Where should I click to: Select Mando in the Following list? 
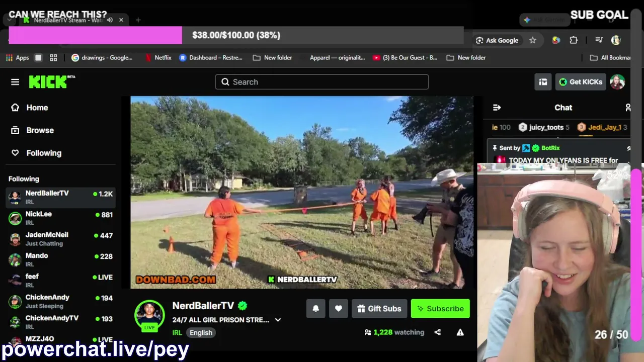point(60,260)
